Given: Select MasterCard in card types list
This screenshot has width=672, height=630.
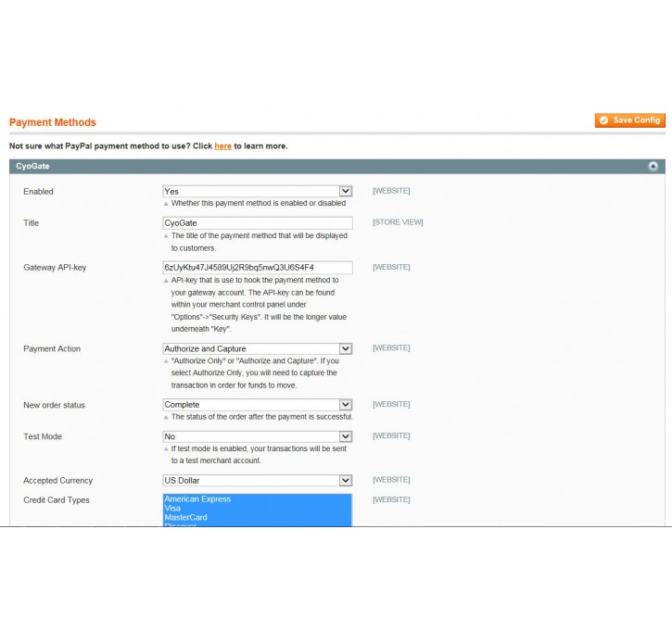Looking at the screenshot, I should (185, 517).
